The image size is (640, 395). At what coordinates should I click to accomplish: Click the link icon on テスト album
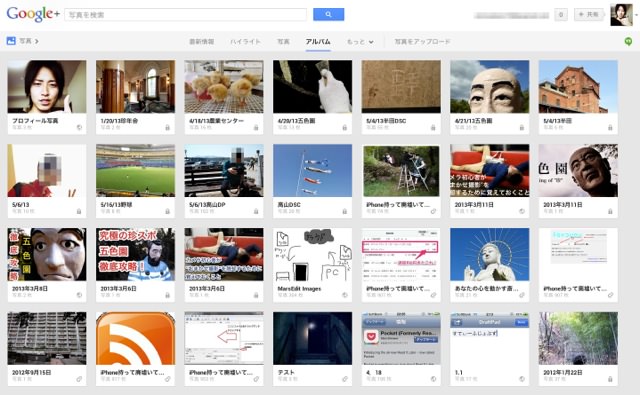click(344, 379)
